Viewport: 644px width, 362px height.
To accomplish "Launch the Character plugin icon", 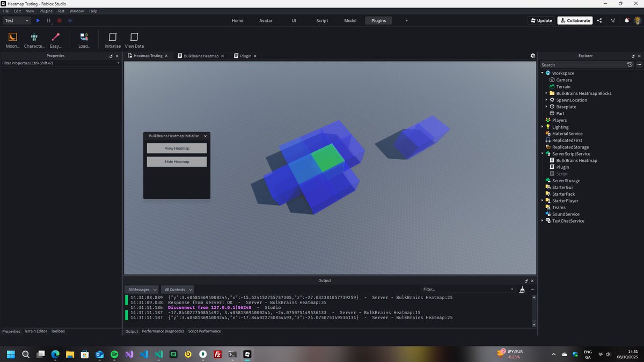I will pos(34,40).
